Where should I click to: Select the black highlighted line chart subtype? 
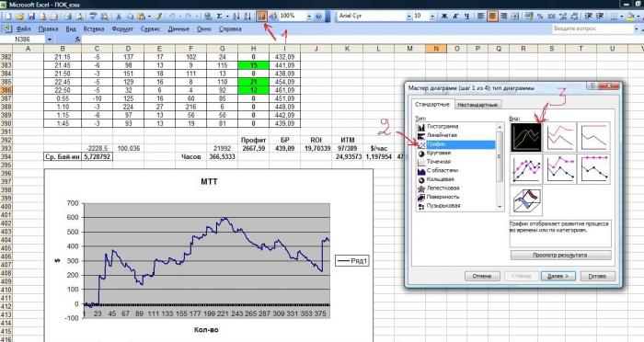coord(525,137)
